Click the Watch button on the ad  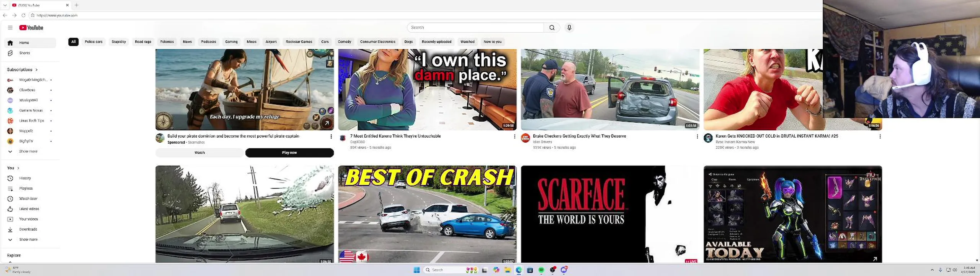199,153
